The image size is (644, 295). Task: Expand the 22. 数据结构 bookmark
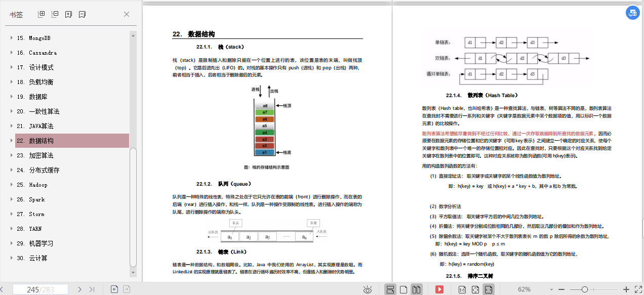pos(11,141)
